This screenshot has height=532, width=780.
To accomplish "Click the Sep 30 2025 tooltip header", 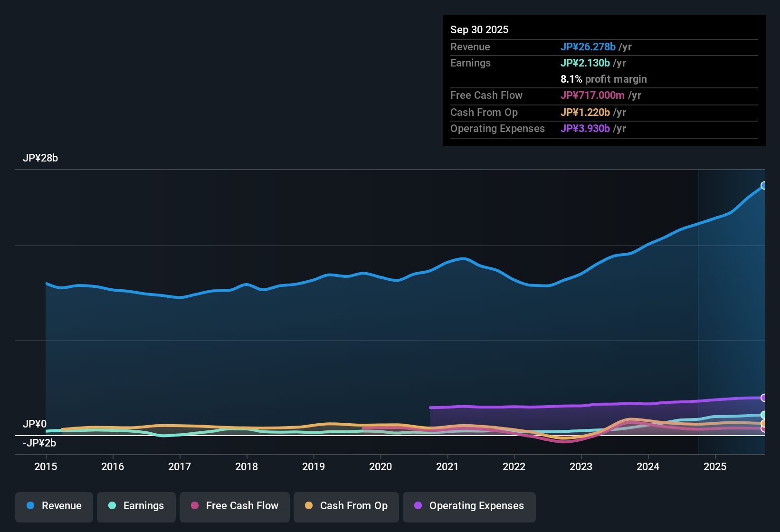I will pyautogui.click(x=479, y=29).
